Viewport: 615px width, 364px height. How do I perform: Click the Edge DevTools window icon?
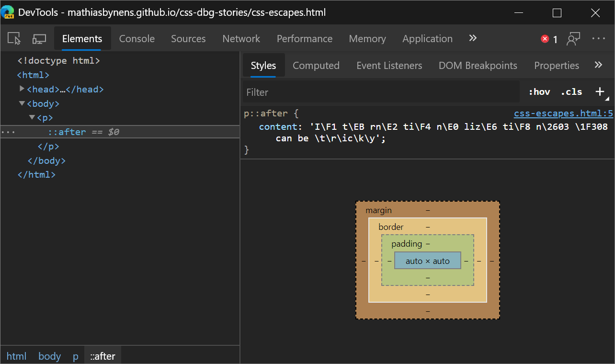tap(7, 11)
